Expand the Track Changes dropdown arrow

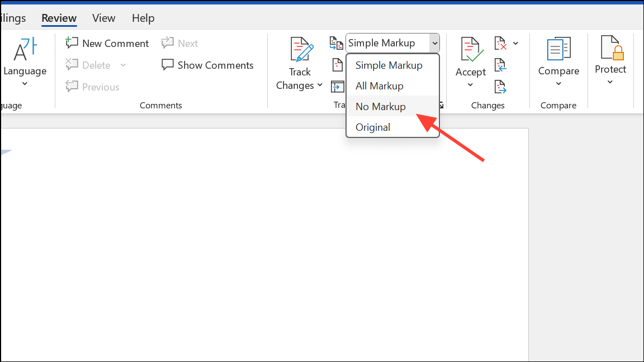tap(320, 85)
